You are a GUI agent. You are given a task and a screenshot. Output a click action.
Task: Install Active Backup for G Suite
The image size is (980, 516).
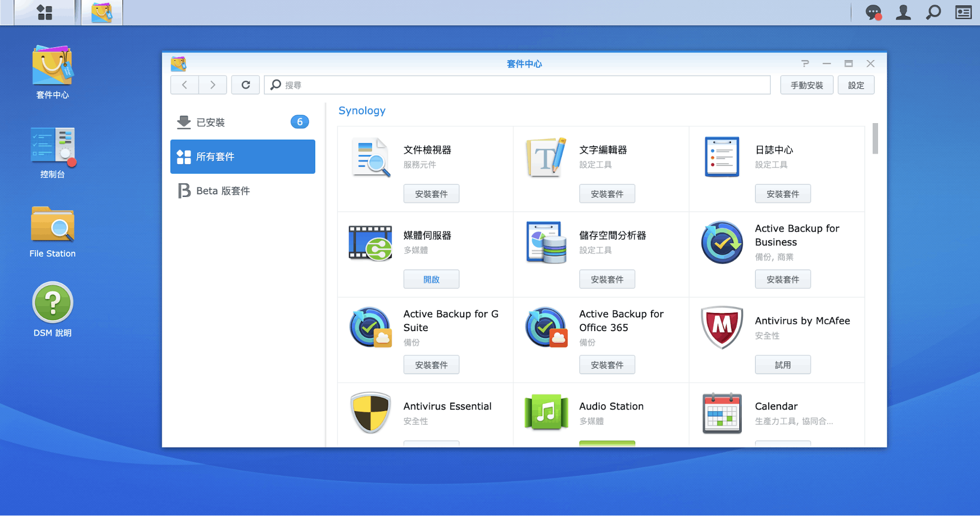click(431, 364)
